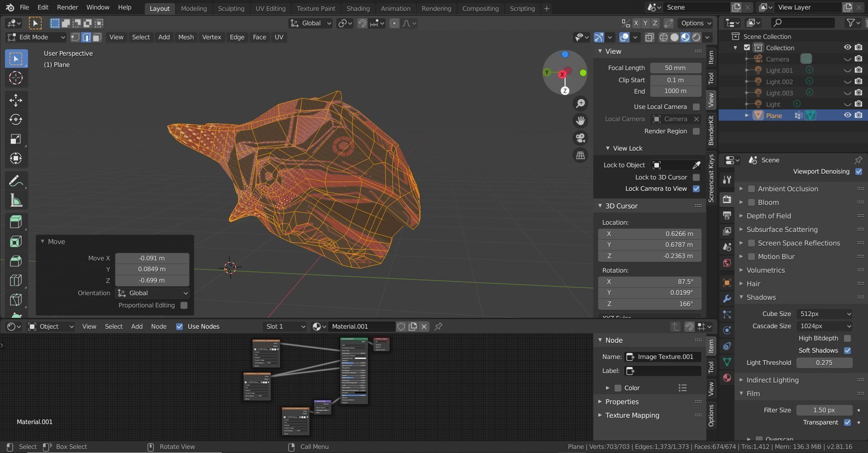Viewport: 868px width, 453px height.
Task: Adjust Filter Size slider
Action: tap(824, 410)
